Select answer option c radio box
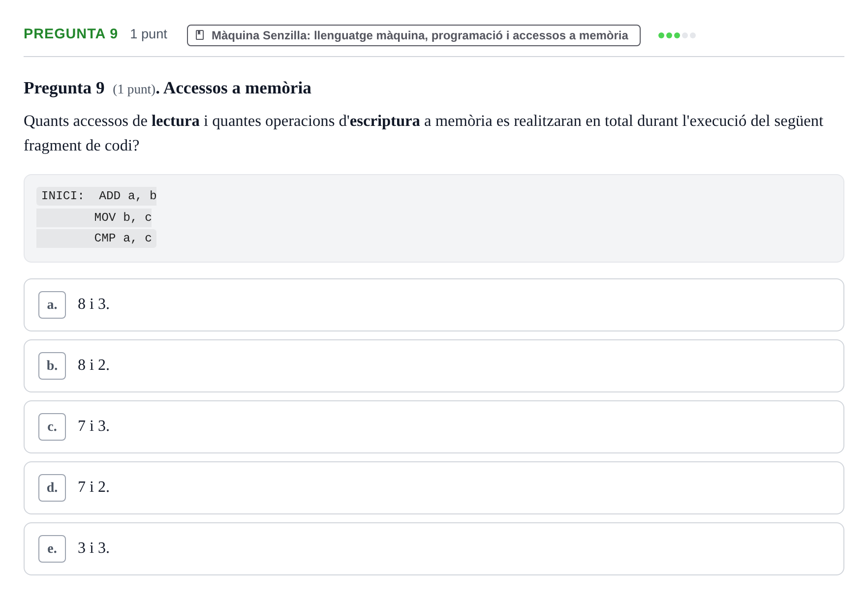868x600 pixels. 52,427
